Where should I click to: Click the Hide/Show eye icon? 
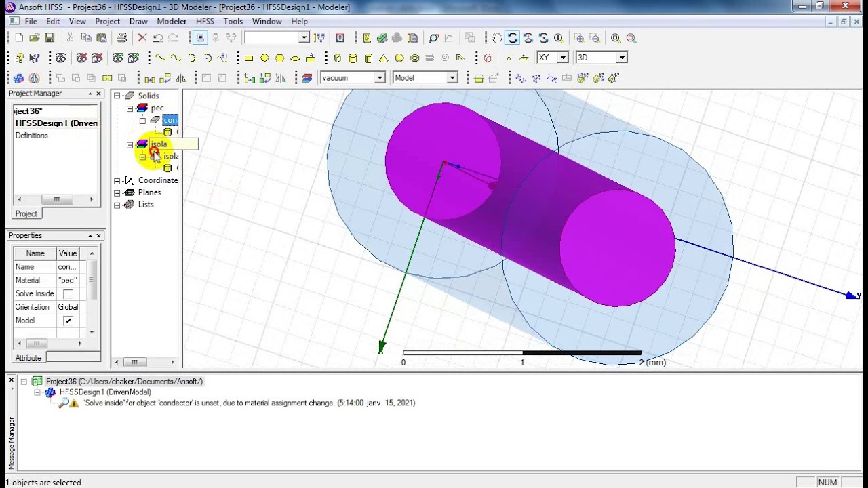pyautogui.click(x=60, y=58)
